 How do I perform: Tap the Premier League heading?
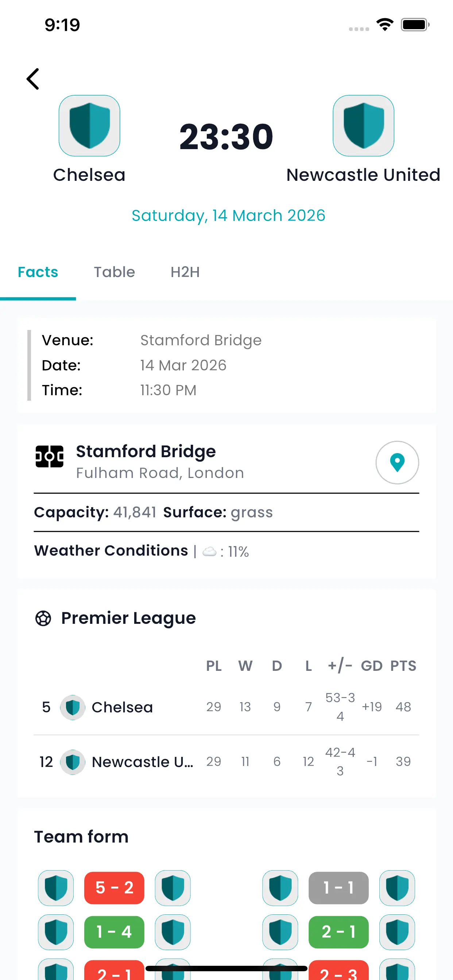pos(128,618)
